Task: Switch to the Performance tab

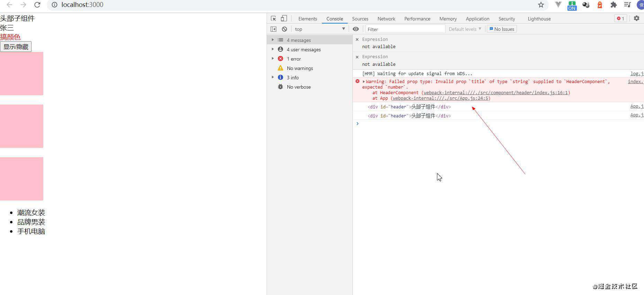Action: point(417,19)
